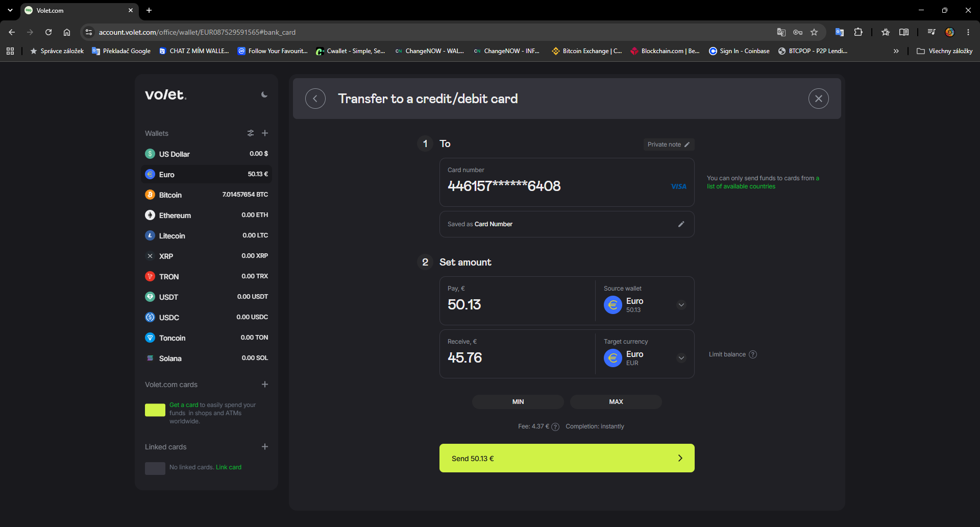This screenshot has height=527, width=980.
Task: Click the Link card link
Action: [x=229, y=467]
